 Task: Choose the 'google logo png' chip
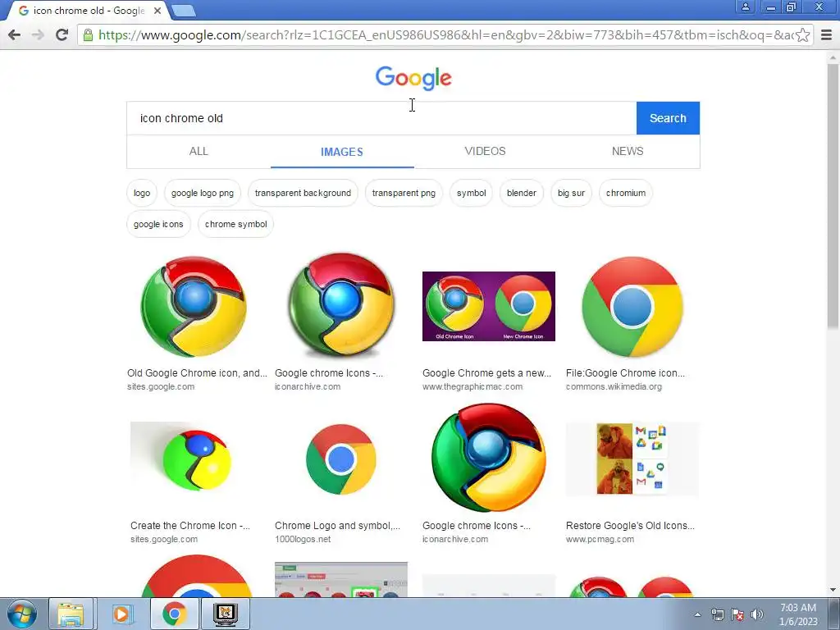pyautogui.click(x=203, y=193)
